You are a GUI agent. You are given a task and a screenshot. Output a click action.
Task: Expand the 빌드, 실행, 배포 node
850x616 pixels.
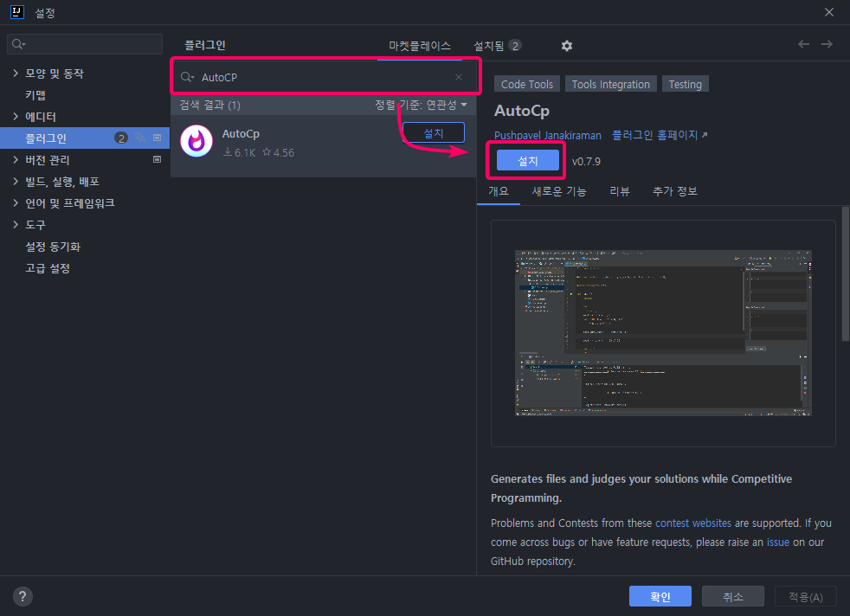click(16, 182)
